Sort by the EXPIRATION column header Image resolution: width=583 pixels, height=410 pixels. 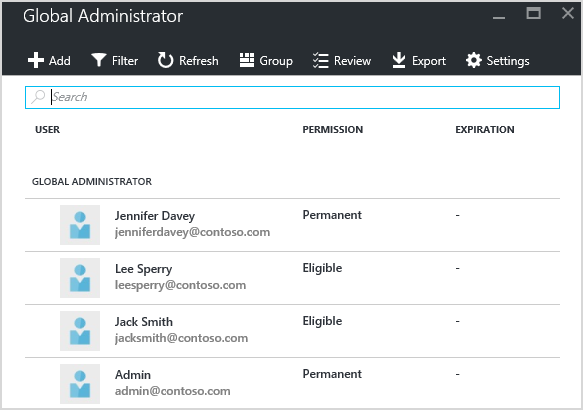click(485, 130)
